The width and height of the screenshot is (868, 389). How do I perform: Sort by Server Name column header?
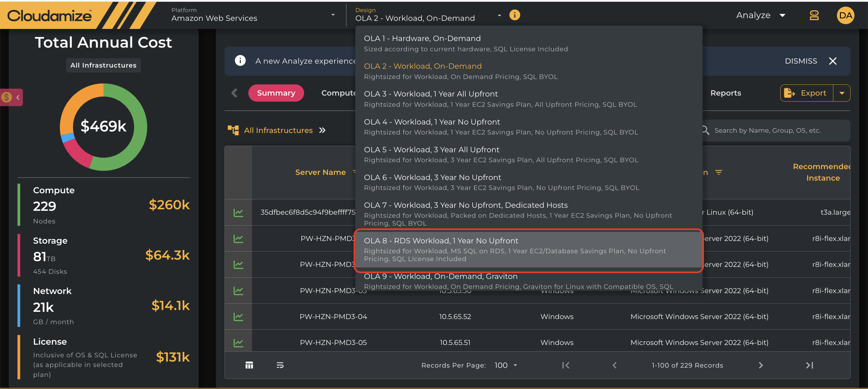tap(320, 172)
